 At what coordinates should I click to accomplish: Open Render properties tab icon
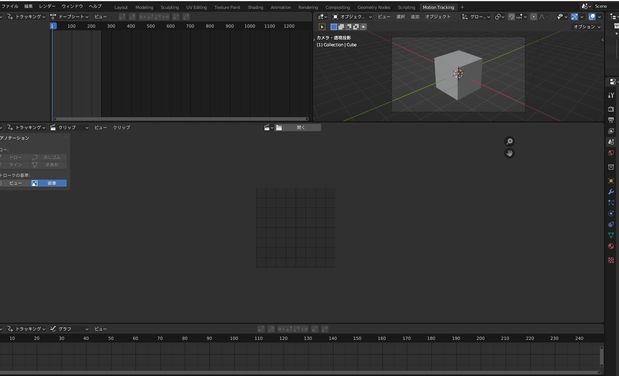coord(611,109)
